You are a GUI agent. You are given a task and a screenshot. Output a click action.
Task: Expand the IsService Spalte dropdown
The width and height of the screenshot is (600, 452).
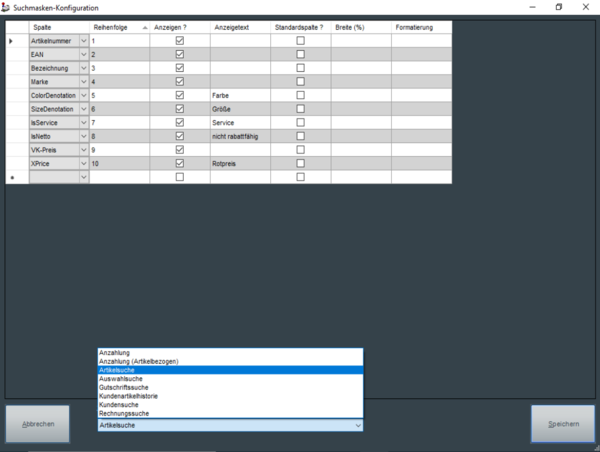84,122
